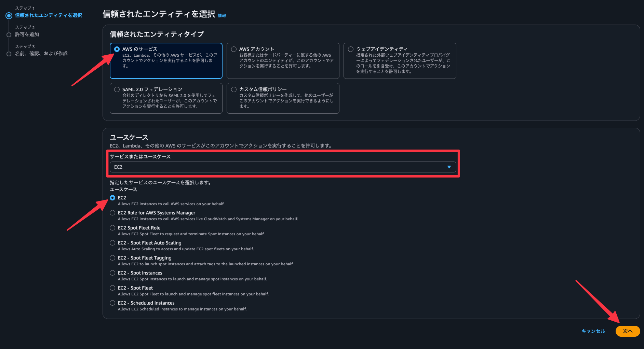The width and height of the screenshot is (644, 349).
Task: Click the 次へ button
Action: (x=627, y=331)
